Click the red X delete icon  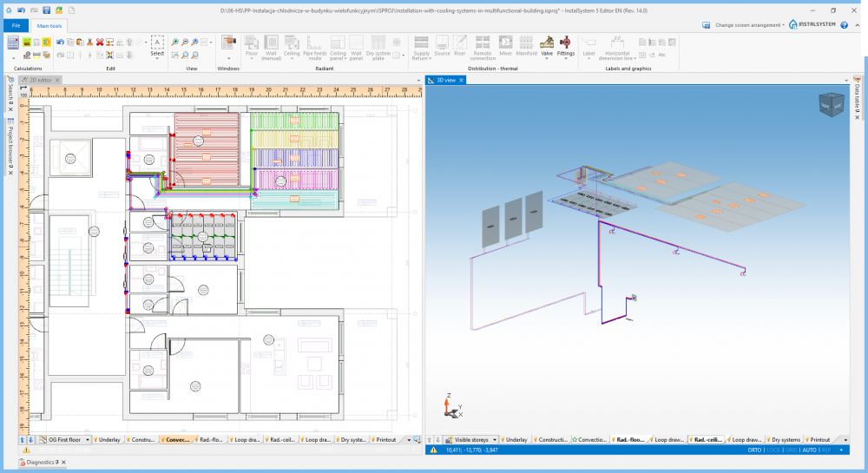[100, 42]
